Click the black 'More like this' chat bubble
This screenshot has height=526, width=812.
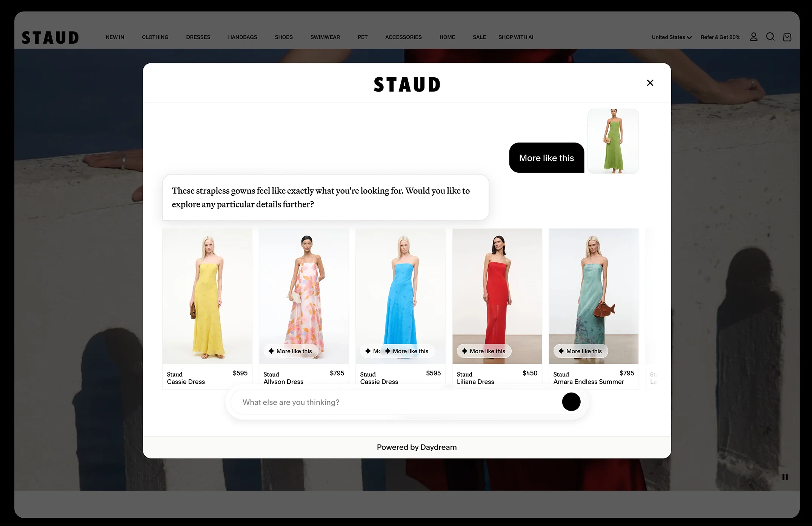click(x=546, y=158)
